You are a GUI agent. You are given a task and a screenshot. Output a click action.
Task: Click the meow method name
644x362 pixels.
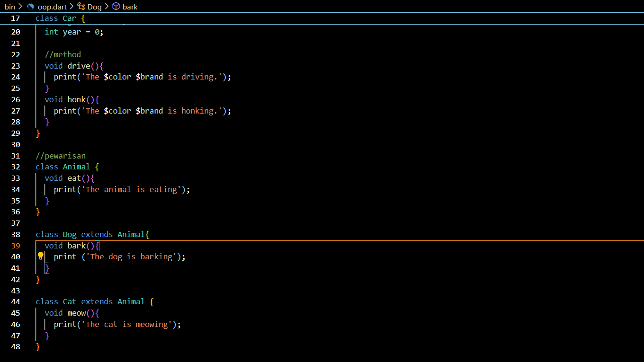[x=76, y=313]
